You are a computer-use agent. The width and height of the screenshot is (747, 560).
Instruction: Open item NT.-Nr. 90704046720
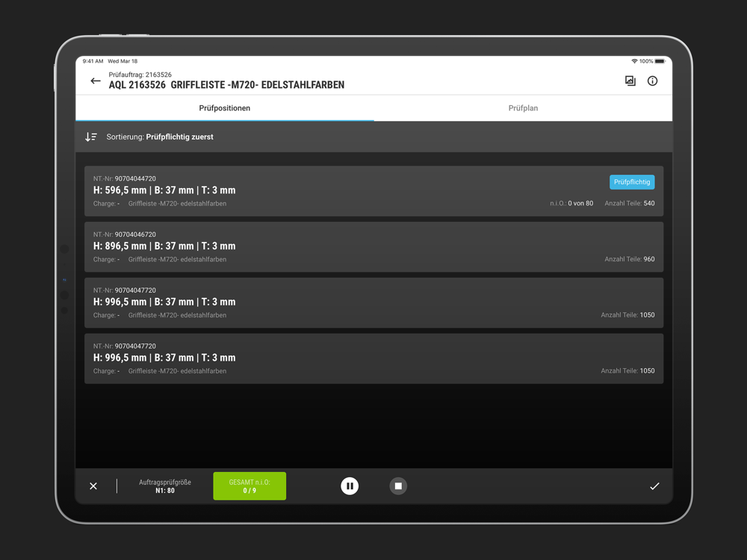(374, 246)
